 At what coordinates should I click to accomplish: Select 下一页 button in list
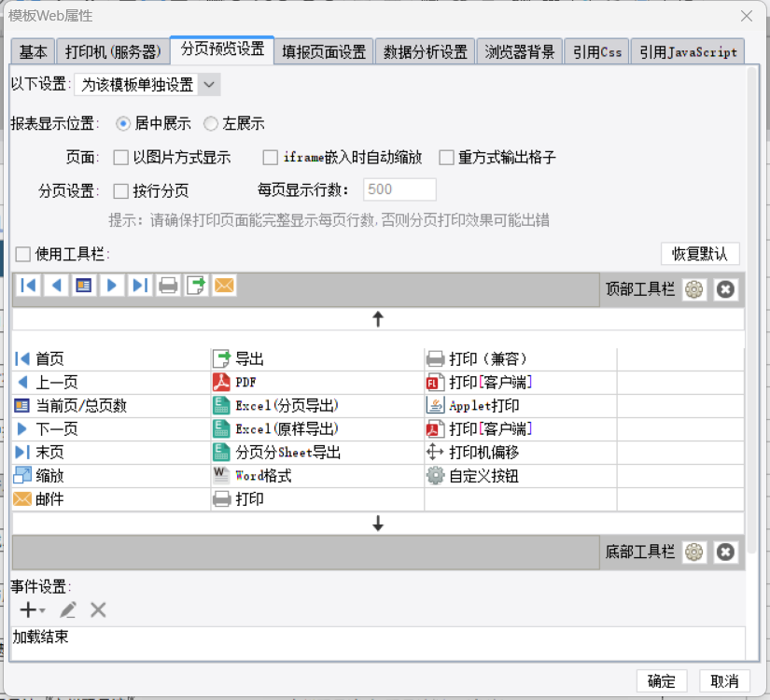coord(111,429)
